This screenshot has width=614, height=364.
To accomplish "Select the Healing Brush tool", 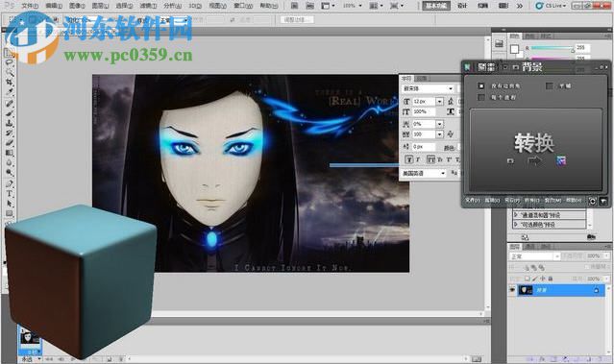I will click(9, 104).
